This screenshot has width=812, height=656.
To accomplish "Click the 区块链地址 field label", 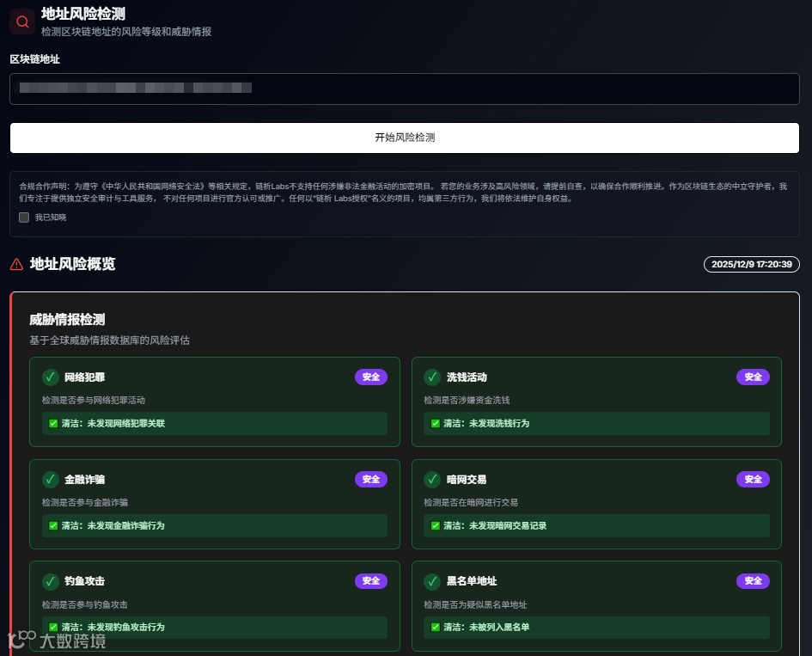I will [x=34, y=59].
